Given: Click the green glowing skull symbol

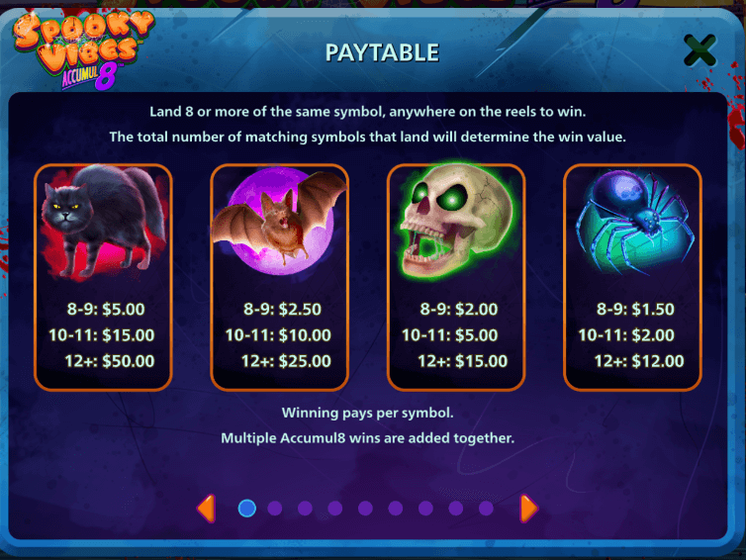Looking at the screenshot, I should click(456, 221).
